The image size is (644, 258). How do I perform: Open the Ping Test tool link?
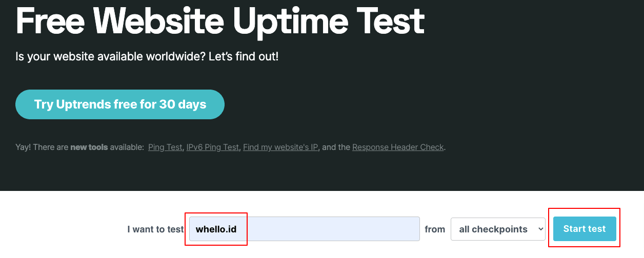[165, 147]
